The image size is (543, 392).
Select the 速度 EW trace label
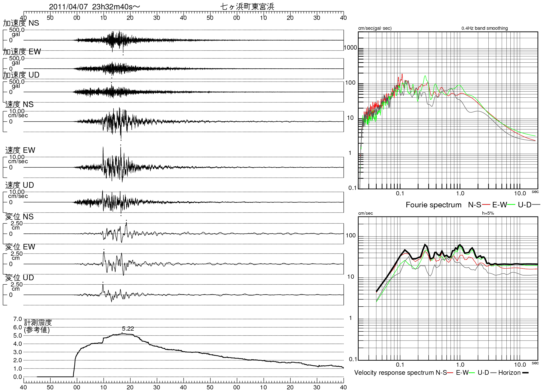[x=20, y=150]
